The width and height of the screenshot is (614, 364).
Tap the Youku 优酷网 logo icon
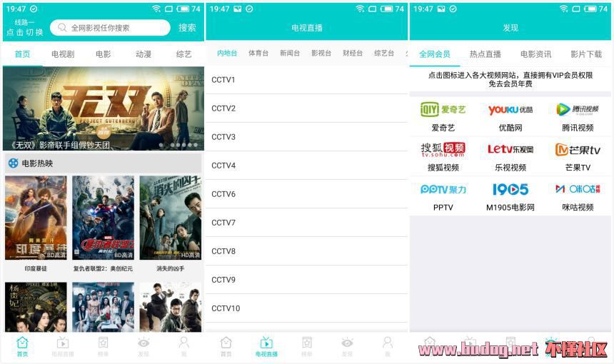[510, 110]
